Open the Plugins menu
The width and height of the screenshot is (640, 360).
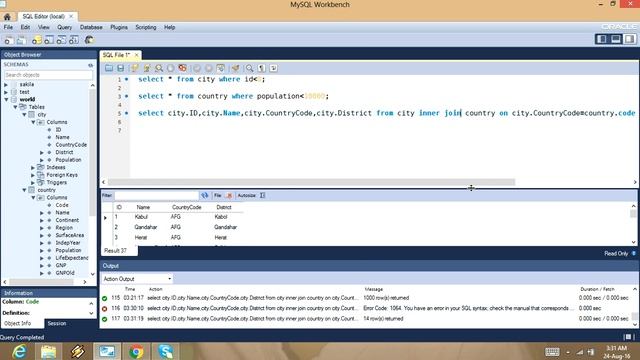pos(119,27)
